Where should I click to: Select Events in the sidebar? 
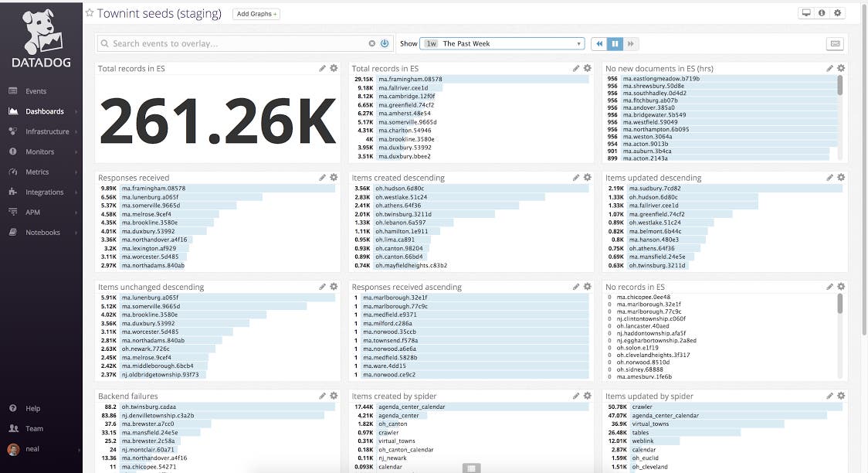35,90
